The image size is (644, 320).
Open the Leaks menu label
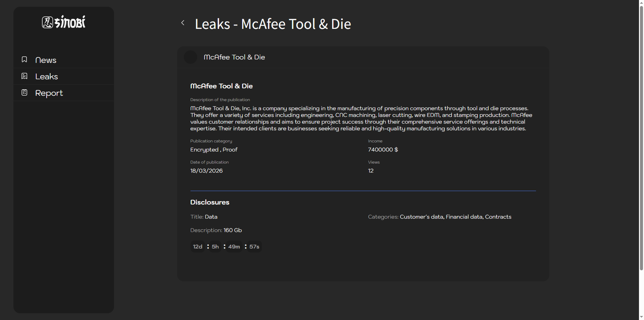(46, 77)
